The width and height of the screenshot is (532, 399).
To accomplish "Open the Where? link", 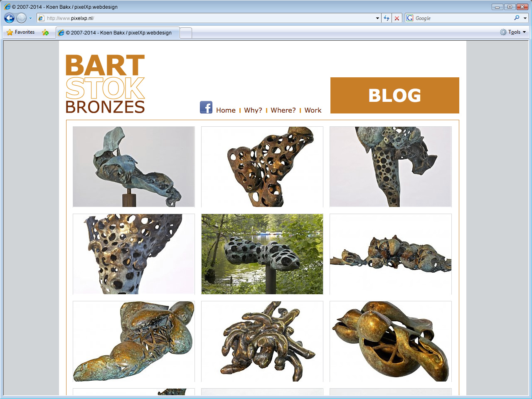I will (x=283, y=110).
